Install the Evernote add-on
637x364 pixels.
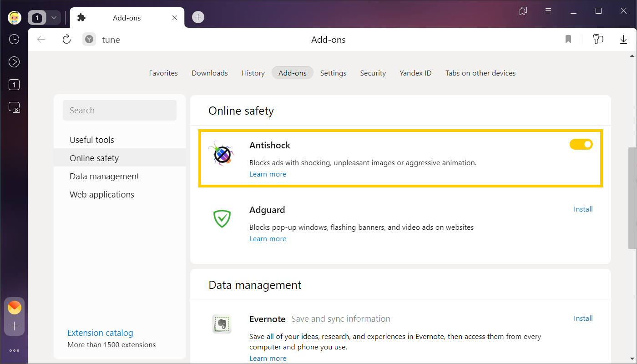click(583, 318)
